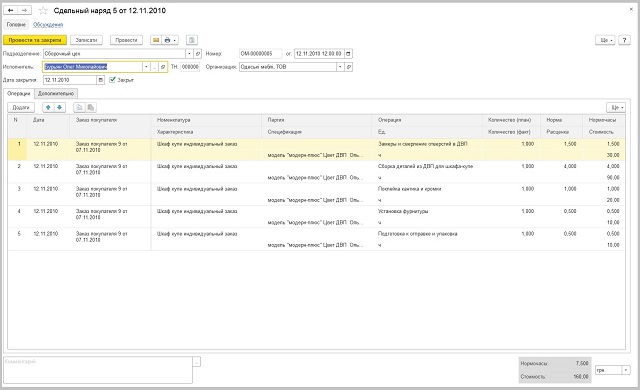Click the Норма value 4,000 in row 2
Image resolution: width=640 pixels, height=390 pixels.
(x=570, y=166)
